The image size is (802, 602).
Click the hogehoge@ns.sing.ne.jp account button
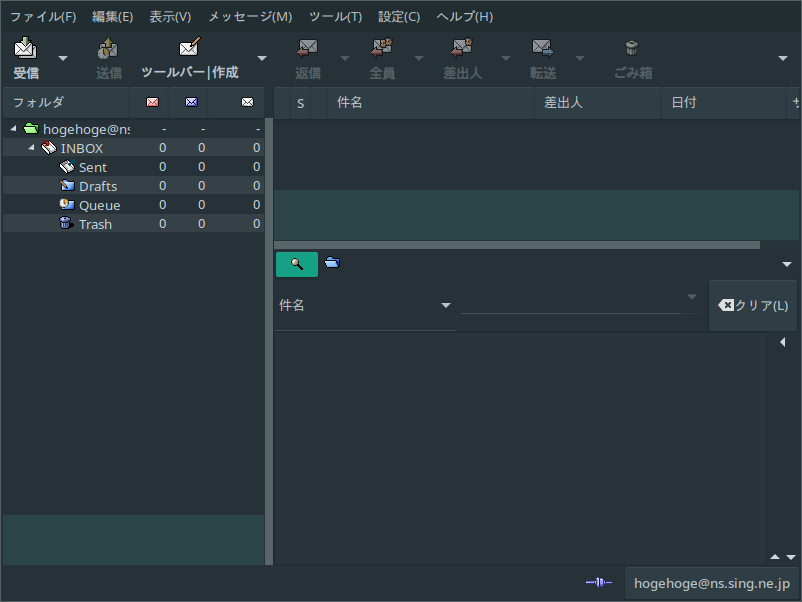[x=711, y=583]
